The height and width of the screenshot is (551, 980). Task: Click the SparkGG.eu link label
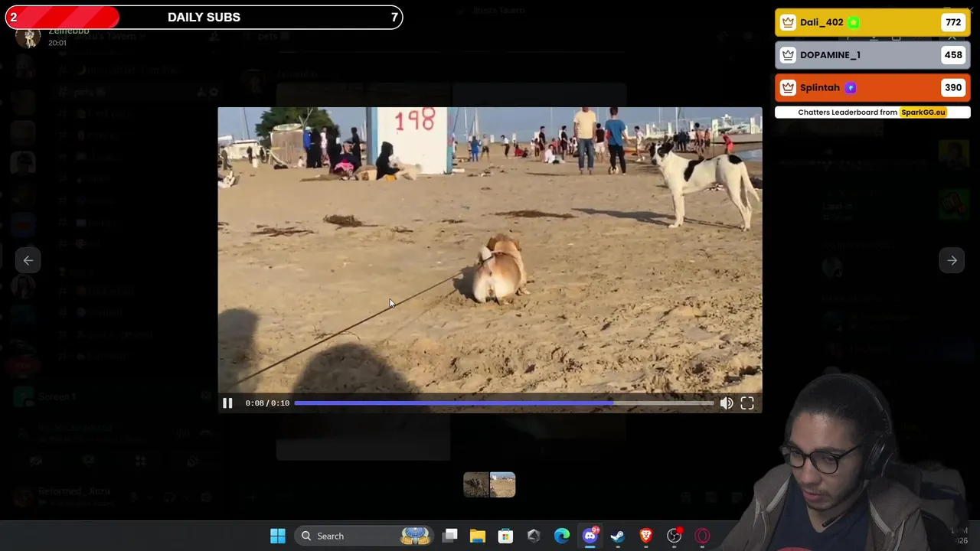pos(923,112)
